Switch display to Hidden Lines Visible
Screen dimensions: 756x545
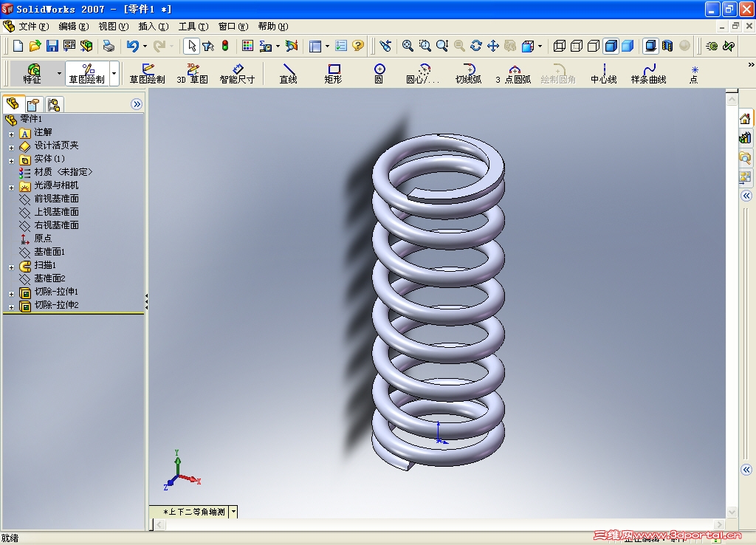[576, 46]
